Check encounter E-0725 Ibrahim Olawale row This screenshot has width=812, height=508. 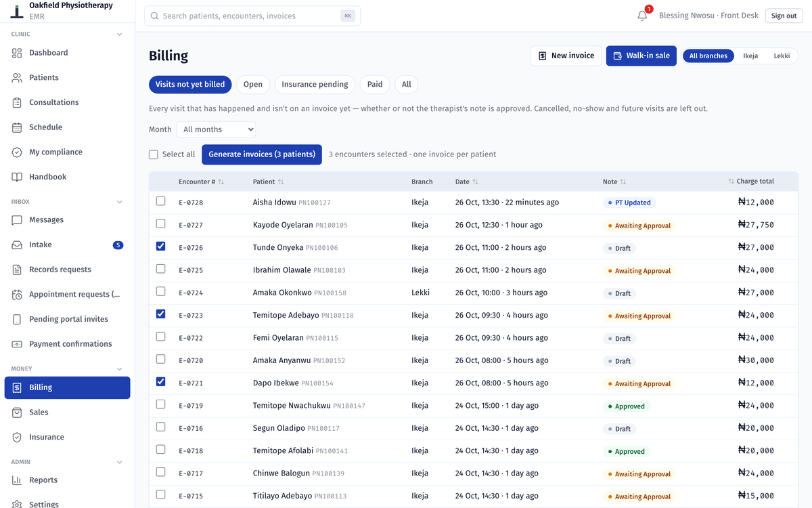(160, 269)
